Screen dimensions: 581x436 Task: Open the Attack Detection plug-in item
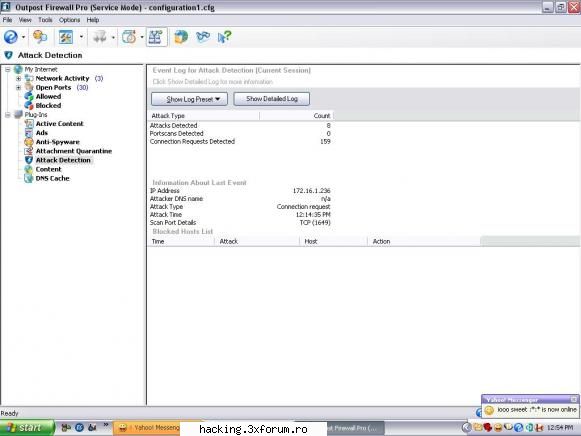point(63,160)
